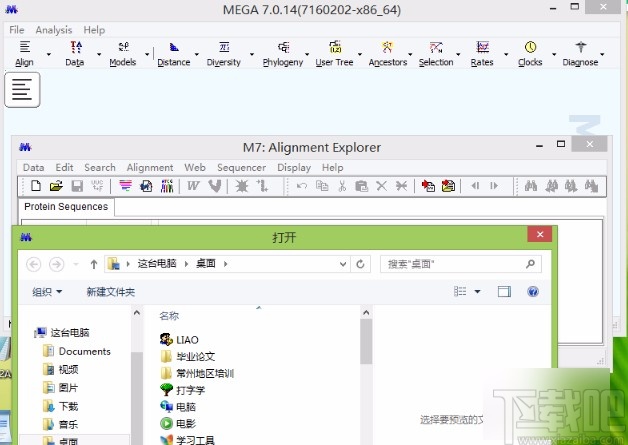This screenshot has width=628, height=445.
Task: Open the Align tool in MEGA toolbar
Action: pos(24,53)
